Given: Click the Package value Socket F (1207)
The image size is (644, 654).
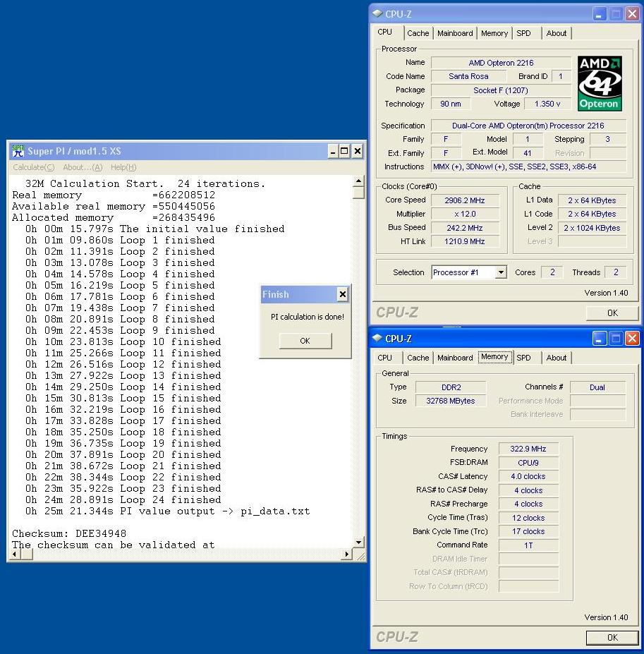Looking at the screenshot, I should (501, 90).
